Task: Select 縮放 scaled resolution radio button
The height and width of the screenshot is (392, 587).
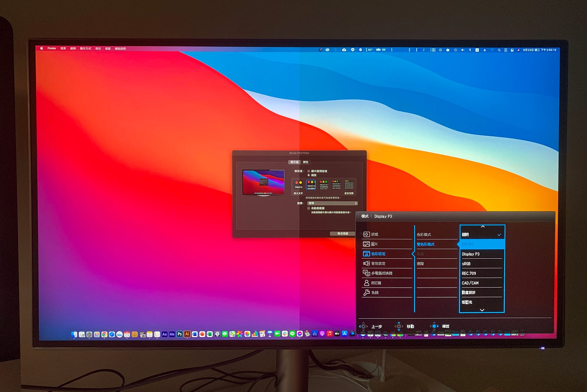Action: [309, 175]
